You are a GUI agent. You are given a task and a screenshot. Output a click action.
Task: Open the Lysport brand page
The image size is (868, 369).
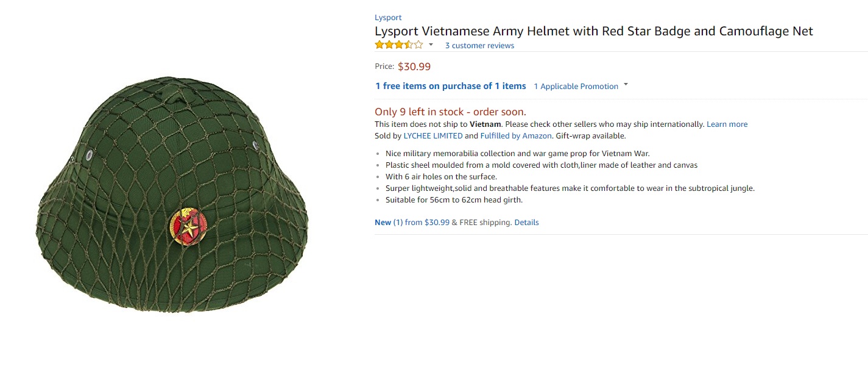tap(388, 17)
